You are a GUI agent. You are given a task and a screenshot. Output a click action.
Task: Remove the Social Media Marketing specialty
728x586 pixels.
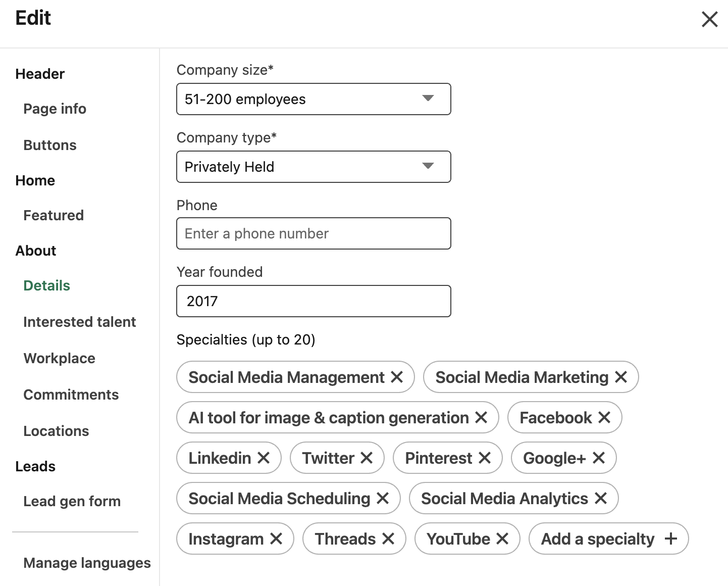621,377
